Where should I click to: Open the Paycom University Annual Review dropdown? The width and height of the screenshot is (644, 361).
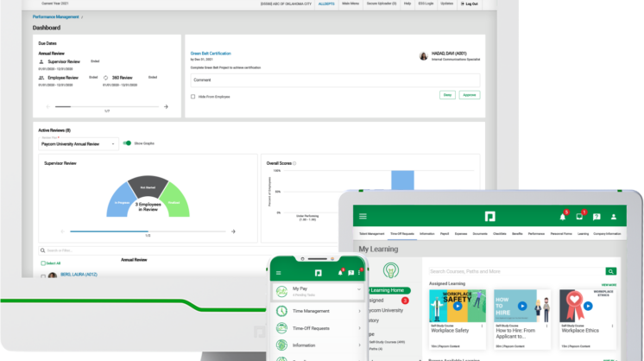[x=78, y=144]
